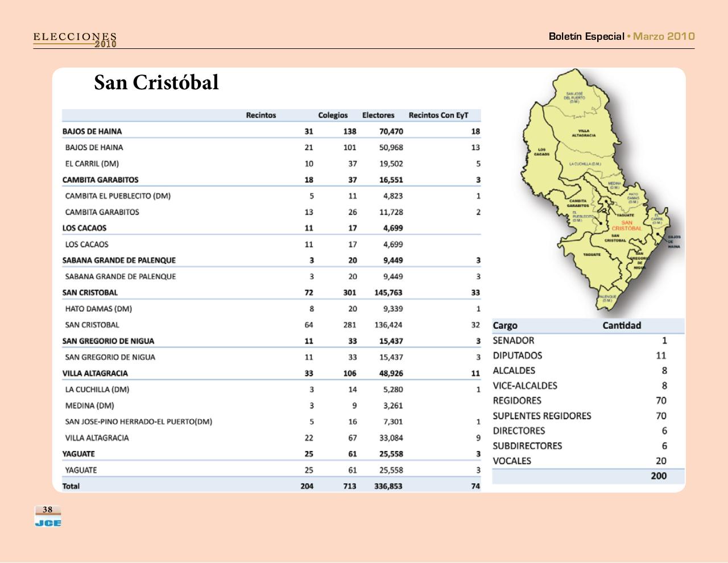Click the San Cristóbal page title

click(x=156, y=83)
